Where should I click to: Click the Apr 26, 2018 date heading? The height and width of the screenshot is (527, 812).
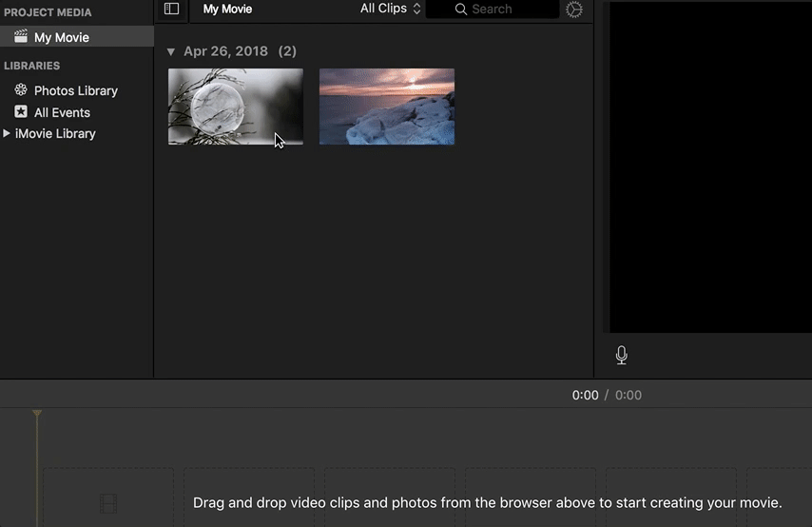[x=225, y=51]
